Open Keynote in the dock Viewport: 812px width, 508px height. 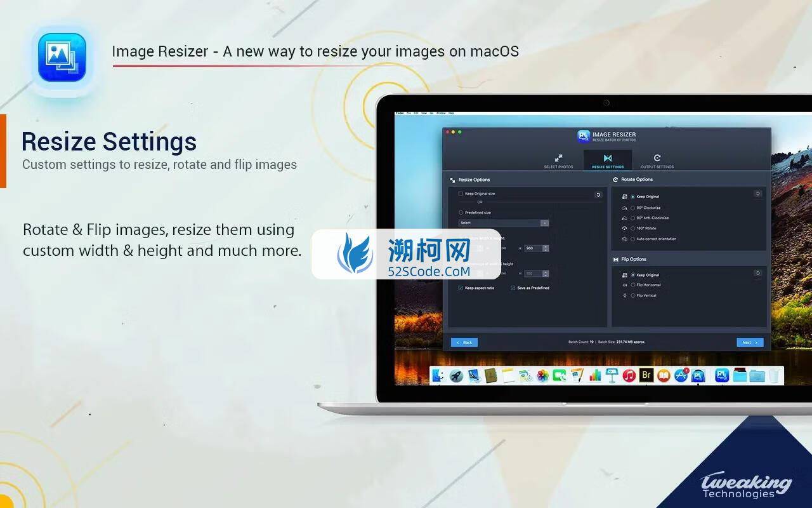pos(612,375)
